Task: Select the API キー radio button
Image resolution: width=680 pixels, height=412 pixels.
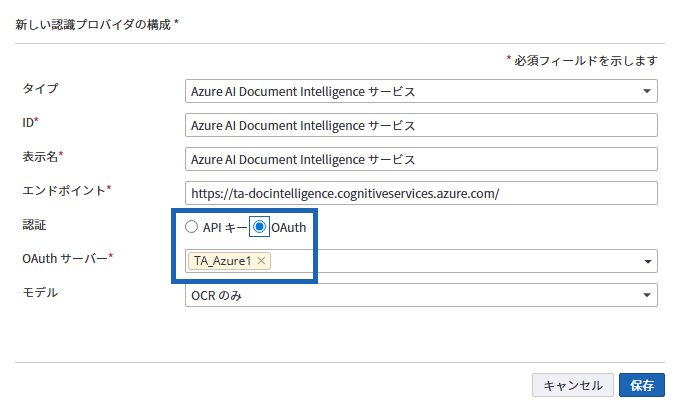Action: pyautogui.click(x=191, y=227)
